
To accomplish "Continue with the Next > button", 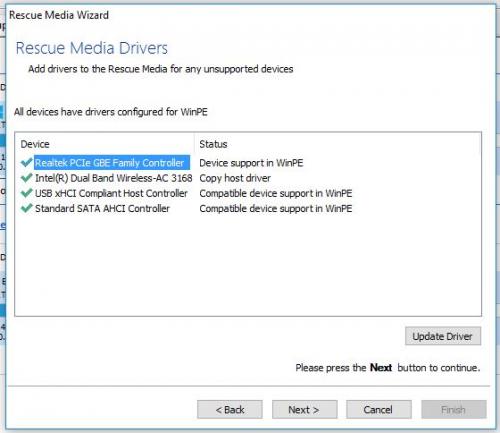I will point(304,409).
